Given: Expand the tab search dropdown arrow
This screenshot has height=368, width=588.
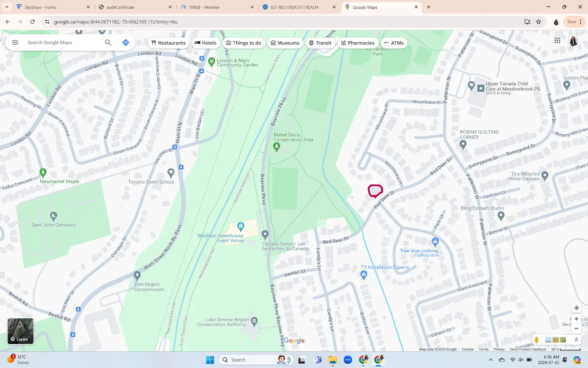Looking at the screenshot, I should (7, 7).
